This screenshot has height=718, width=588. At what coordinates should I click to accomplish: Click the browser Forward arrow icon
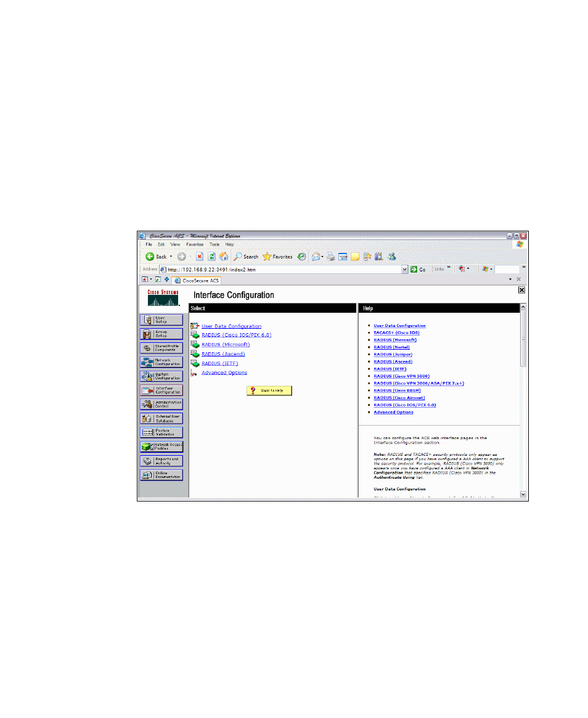point(182,257)
